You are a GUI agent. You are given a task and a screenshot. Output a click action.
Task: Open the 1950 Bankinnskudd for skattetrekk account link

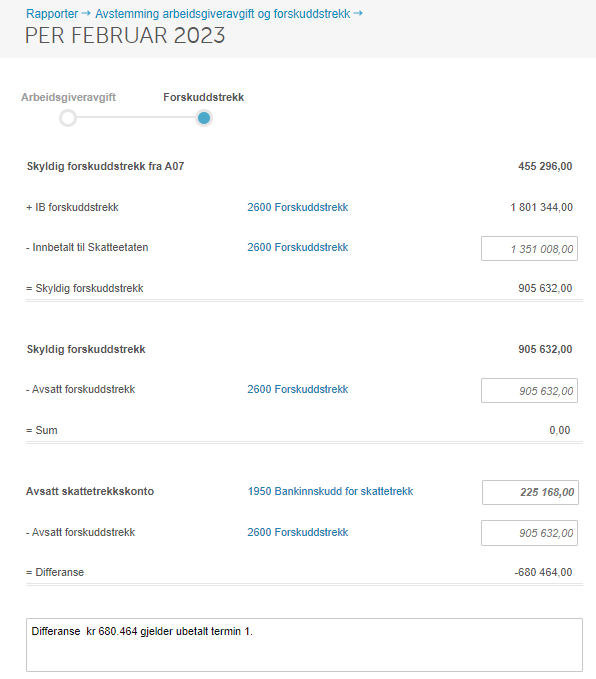[x=330, y=491]
